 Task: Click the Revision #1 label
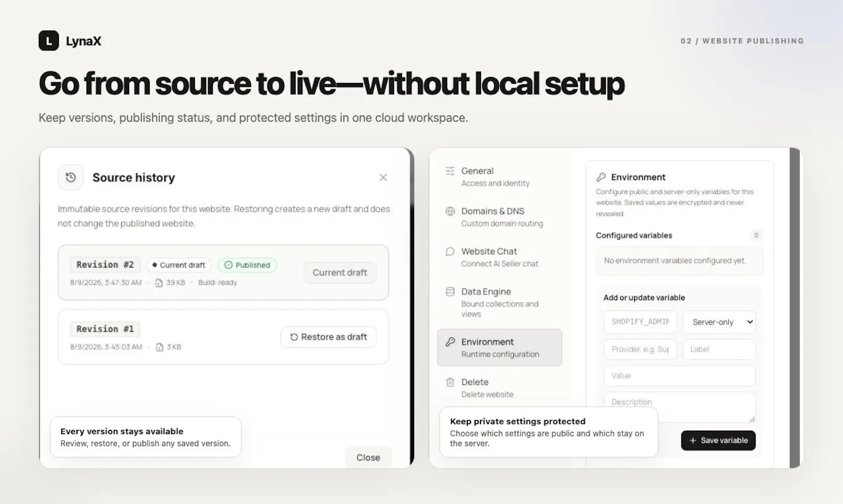105,329
